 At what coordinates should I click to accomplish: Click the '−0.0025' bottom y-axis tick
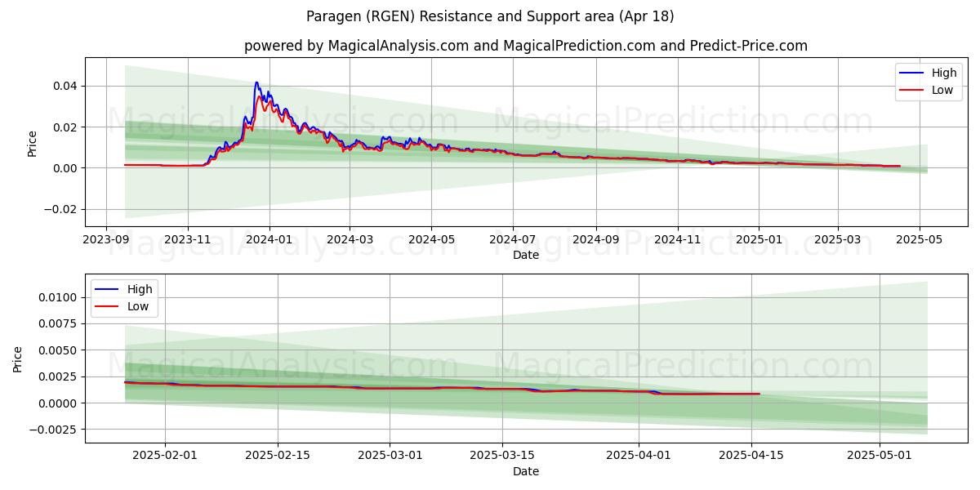click(x=54, y=430)
